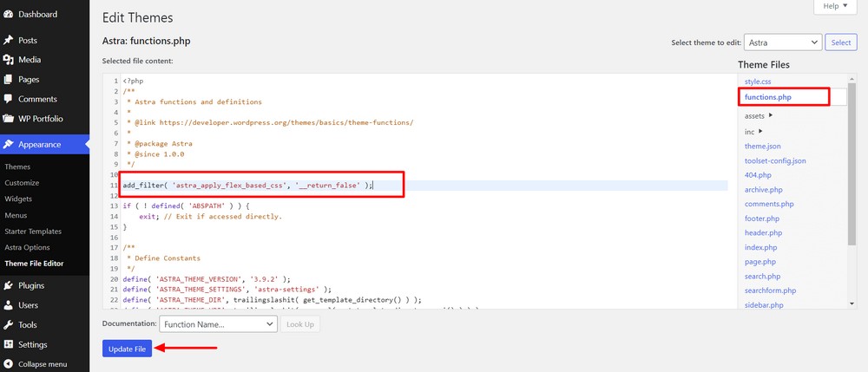The height and width of the screenshot is (372, 868).
Task: Click the 'exit; // Exit if accessed directly' line
Action: click(x=210, y=217)
